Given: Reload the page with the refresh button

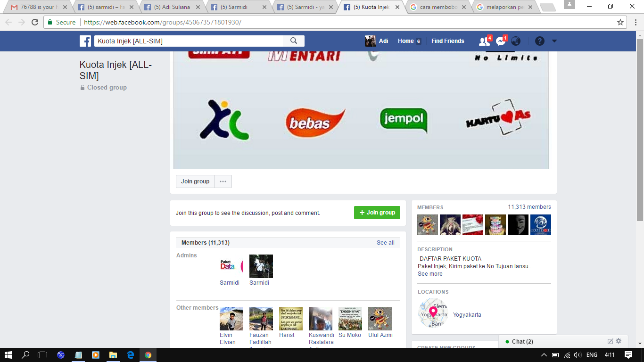Looking at the screenshot, I should [35, 22].
